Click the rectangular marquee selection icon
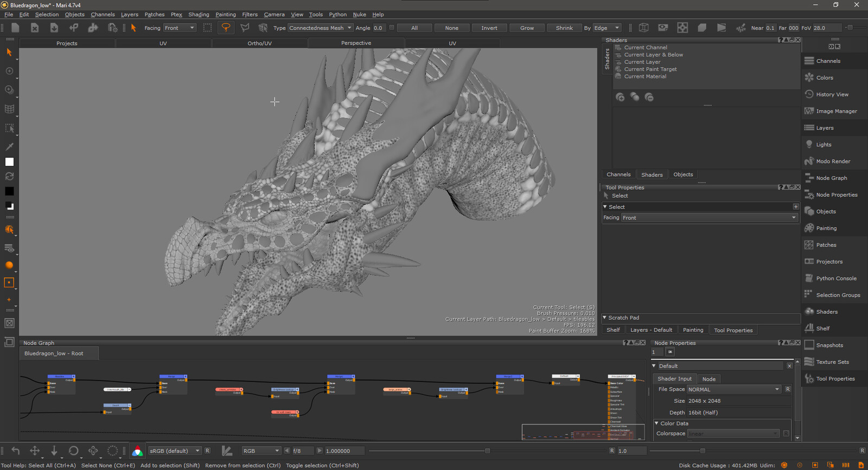 click(x=207, y=28)
